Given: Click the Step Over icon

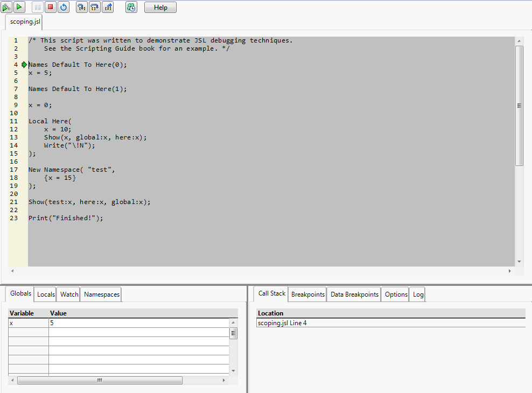Looking at the screenshot, I should [95, 7].
